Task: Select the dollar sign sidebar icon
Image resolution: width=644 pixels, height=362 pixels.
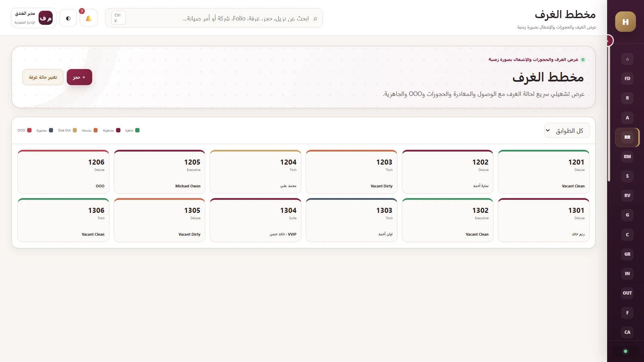Action: click(x=627, y=176)
